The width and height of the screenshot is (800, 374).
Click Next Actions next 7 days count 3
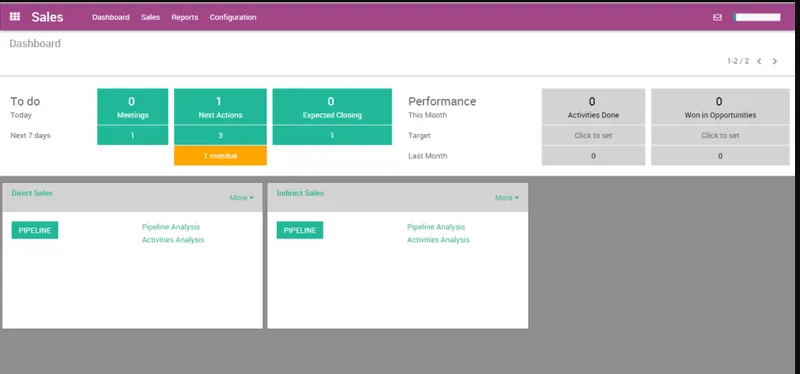pyautogui.click(x=220, y=135)
